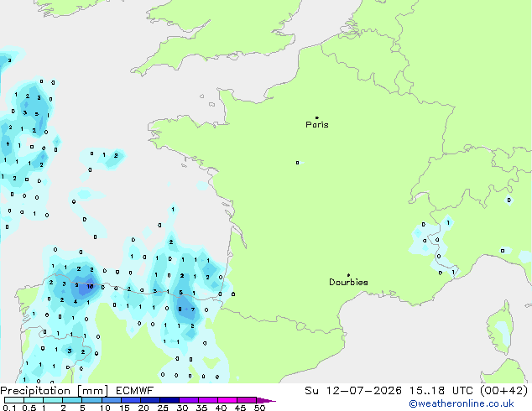
Task: Pick the 25–30 mm dark blue legend color
Action: click(x=170, y=400)
